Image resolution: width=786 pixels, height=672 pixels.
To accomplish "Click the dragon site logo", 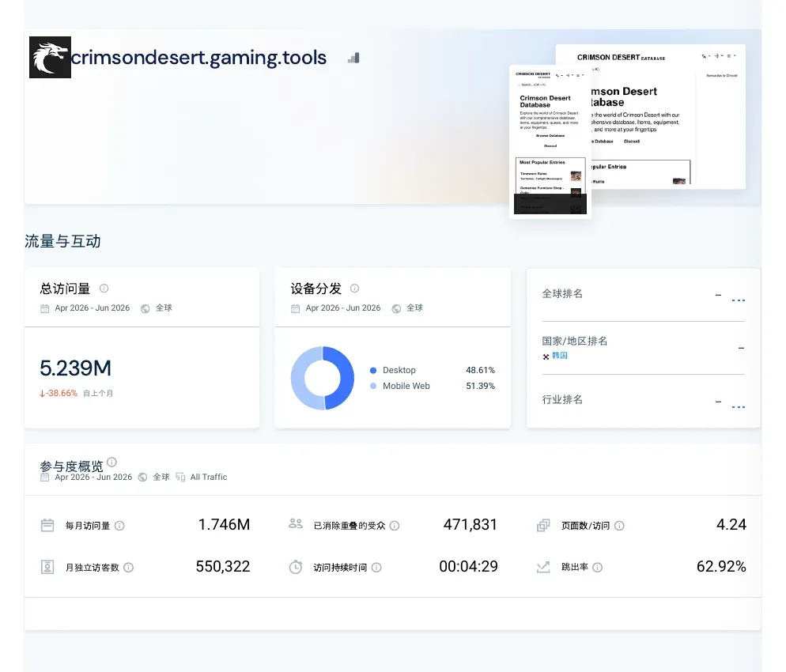I will click(50, 57).
